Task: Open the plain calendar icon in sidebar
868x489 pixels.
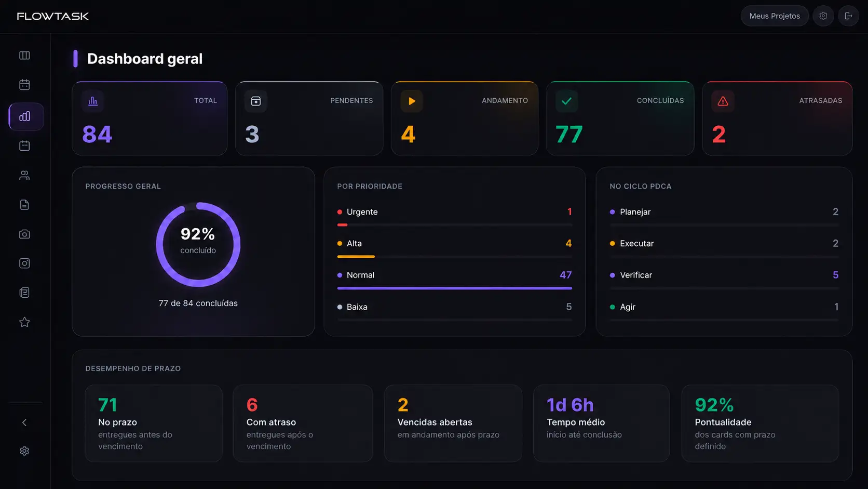Action: pyautogui.click(x=24, y=146)
